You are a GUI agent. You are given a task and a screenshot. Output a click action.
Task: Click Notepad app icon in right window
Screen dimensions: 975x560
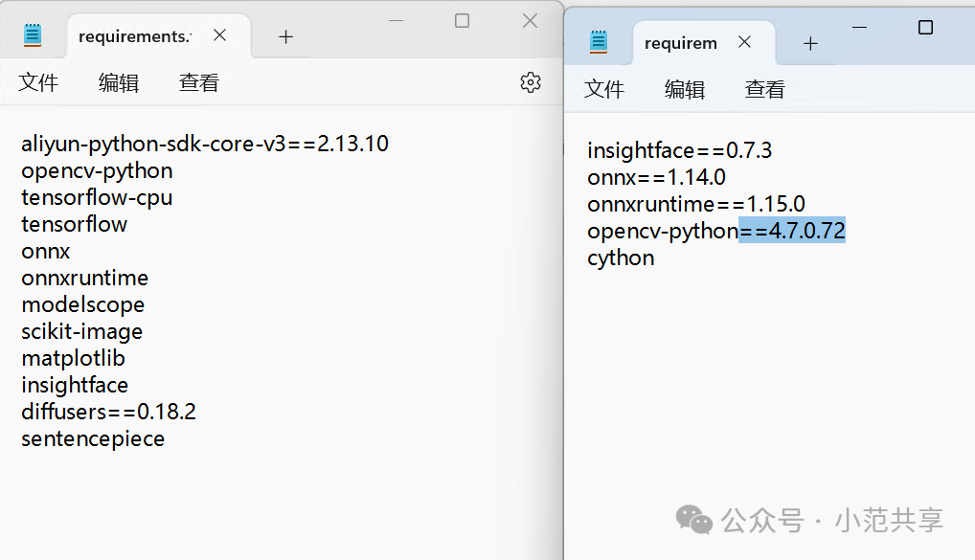599,42
